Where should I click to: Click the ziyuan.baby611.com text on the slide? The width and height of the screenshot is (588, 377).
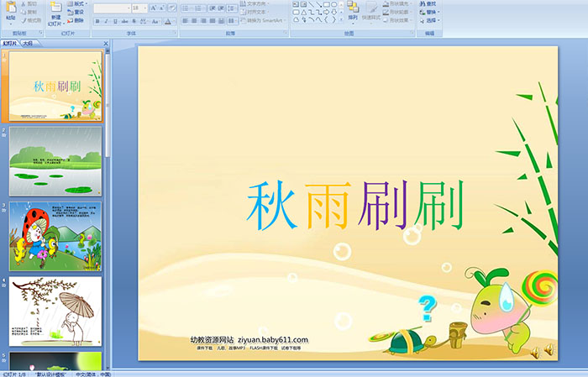click(x=273, y=340)
